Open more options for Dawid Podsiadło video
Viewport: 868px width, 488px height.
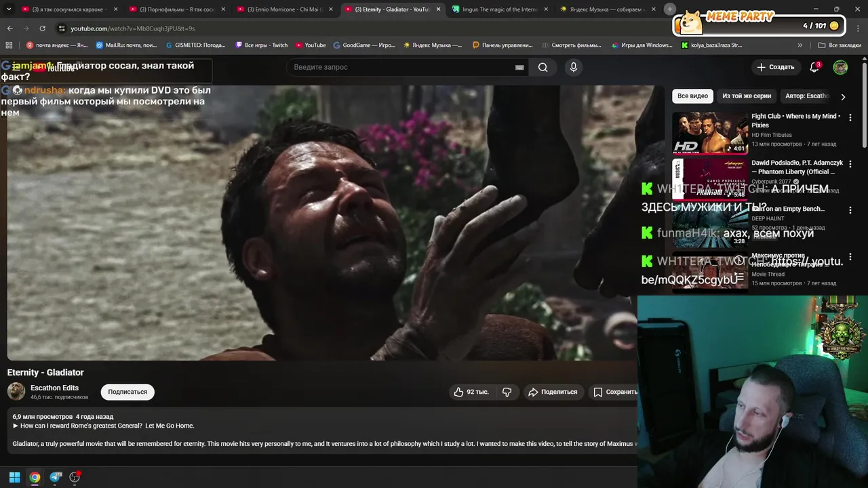[x=850, y=164]
